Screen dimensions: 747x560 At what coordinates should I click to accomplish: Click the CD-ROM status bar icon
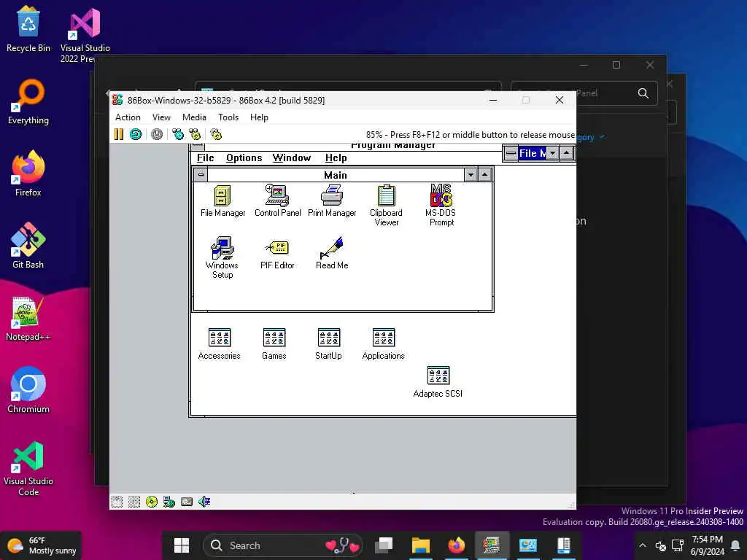pos(152,502)
